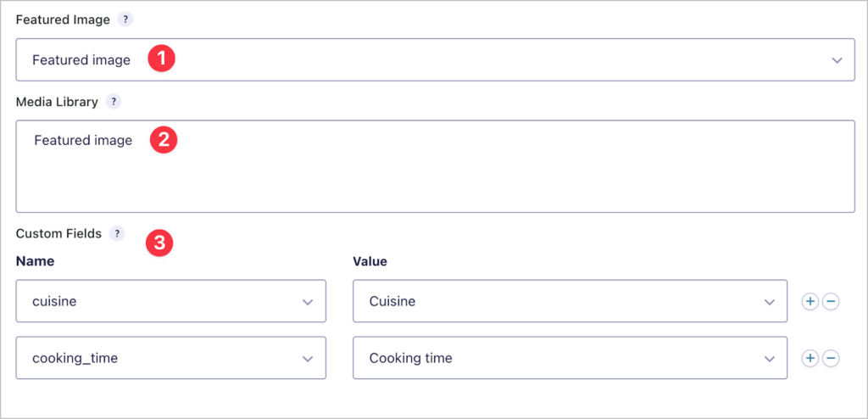Open the cuisine name dropdown
This screenshot has width=868, height=419.
pyautogui.click(x=170, y=301)
